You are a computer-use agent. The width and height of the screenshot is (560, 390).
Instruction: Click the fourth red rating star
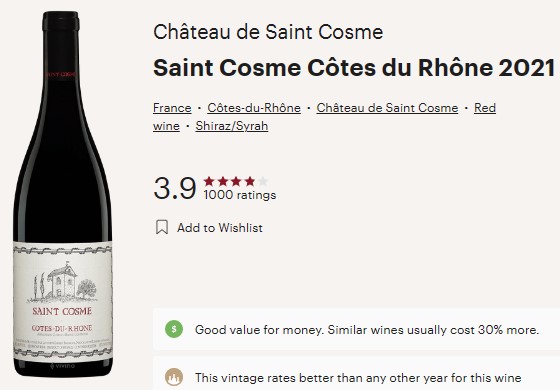click(250, 181)
